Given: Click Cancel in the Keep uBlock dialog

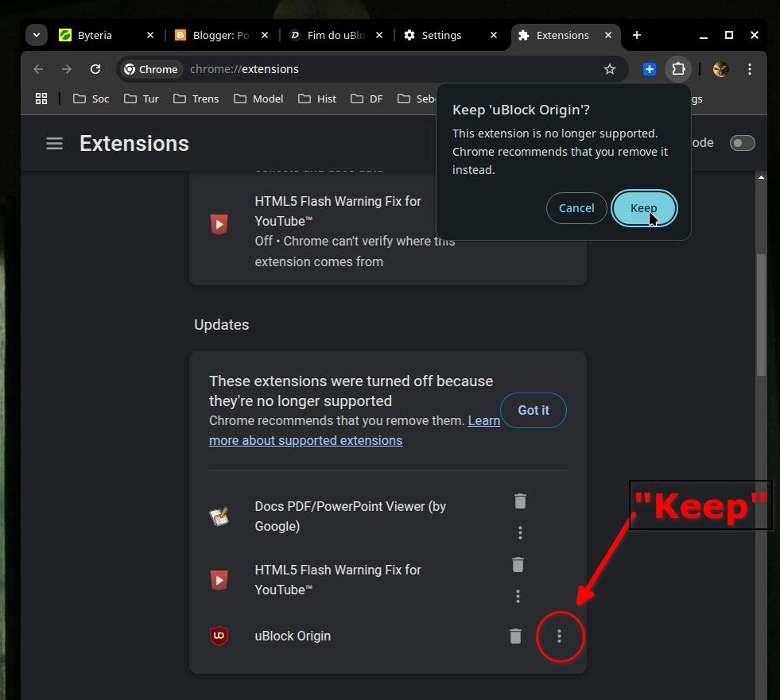Looking at the screenshot, I should (x=576, y=208).
